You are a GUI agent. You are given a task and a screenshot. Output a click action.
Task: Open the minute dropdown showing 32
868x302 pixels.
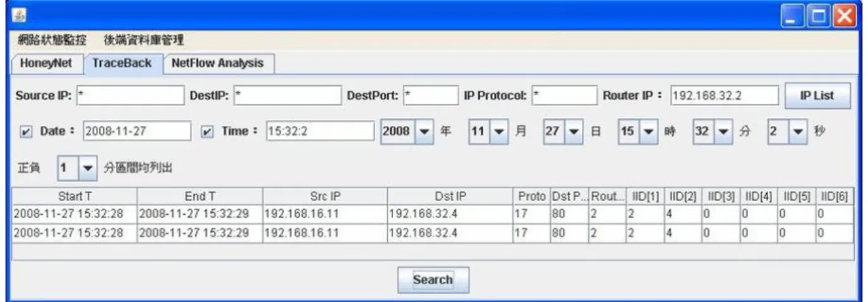[x=712, y=131]
